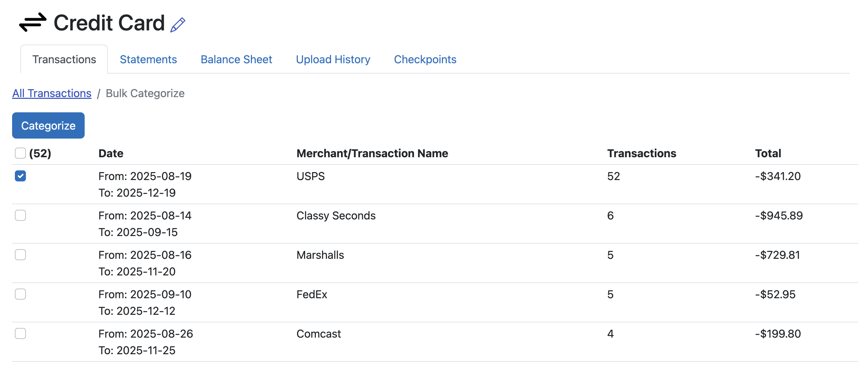Click the Date column header
868x367 pixels.
pos(111,153)
